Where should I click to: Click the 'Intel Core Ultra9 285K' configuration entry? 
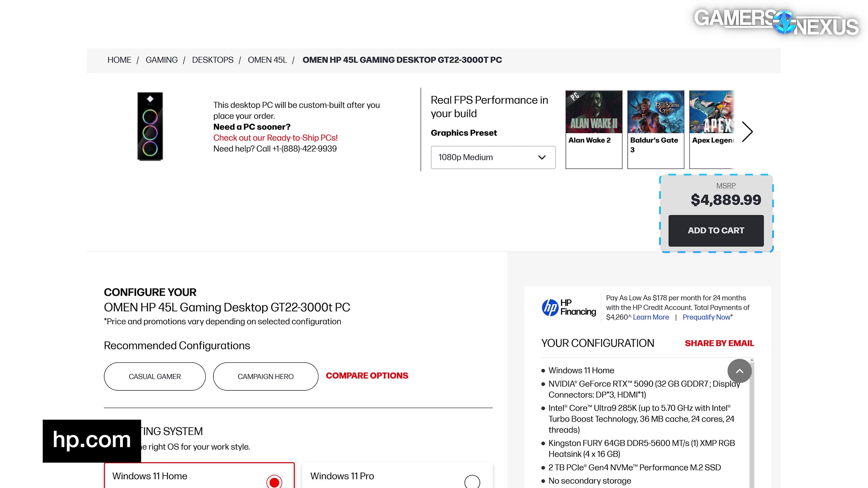(x=641, y=419)
